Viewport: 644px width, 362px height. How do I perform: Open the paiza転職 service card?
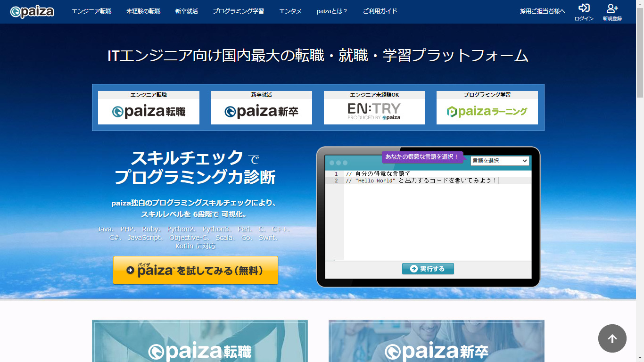coord(149,108)
